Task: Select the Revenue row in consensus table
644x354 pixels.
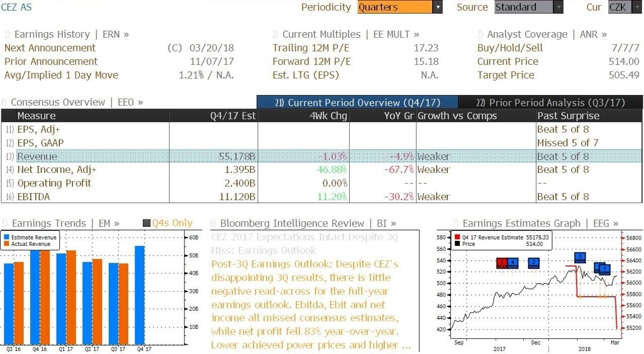Action: (x=321, y=156)
